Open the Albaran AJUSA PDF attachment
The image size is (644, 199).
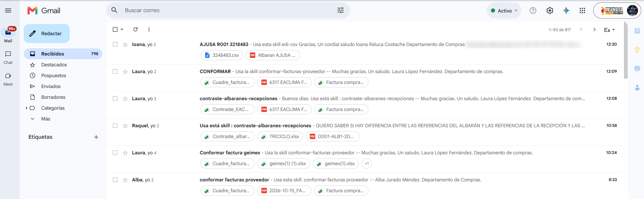pos(273,55)
